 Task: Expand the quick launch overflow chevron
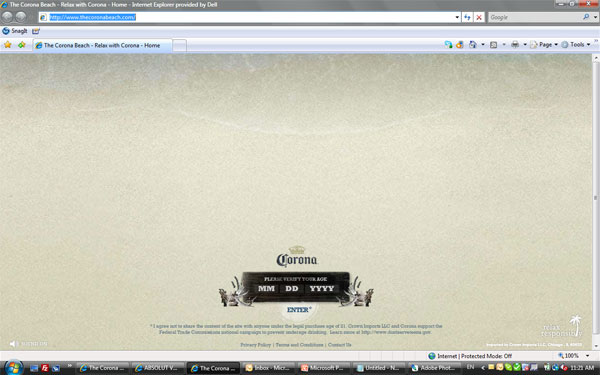[70, 366]
